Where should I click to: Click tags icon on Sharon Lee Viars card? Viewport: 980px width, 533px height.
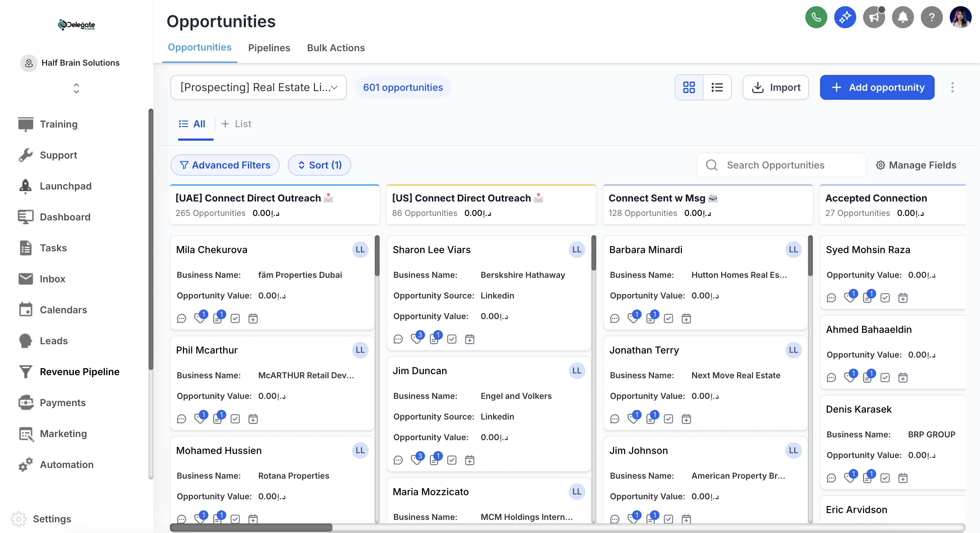[x=416, y=339]
